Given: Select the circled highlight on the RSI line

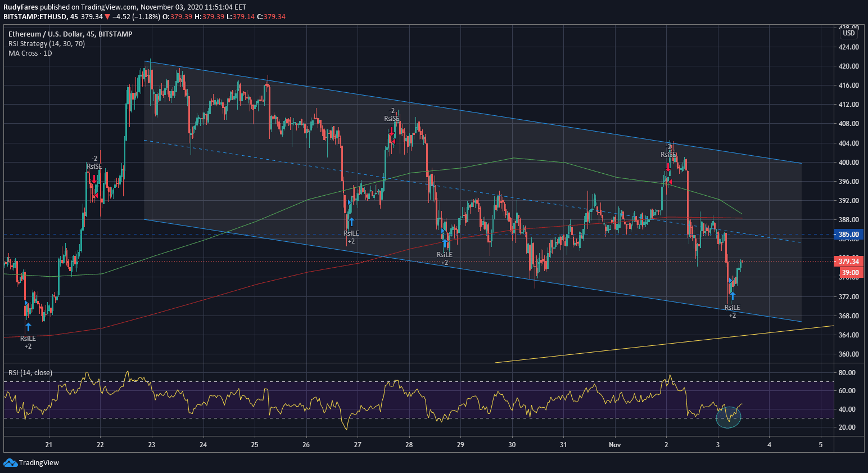Looking at the screenshot, I should pos(729,417).
